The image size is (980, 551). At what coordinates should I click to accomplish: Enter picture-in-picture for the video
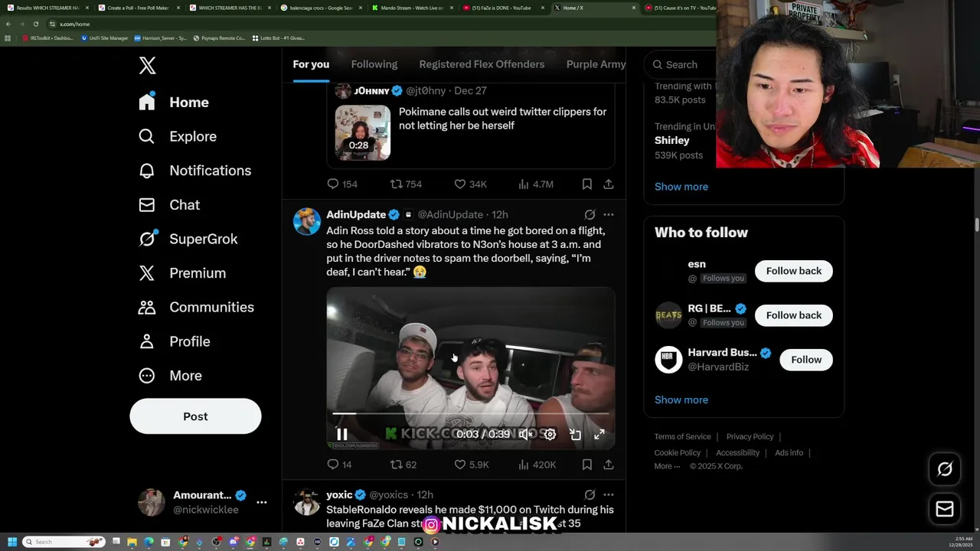coord(575,435)
